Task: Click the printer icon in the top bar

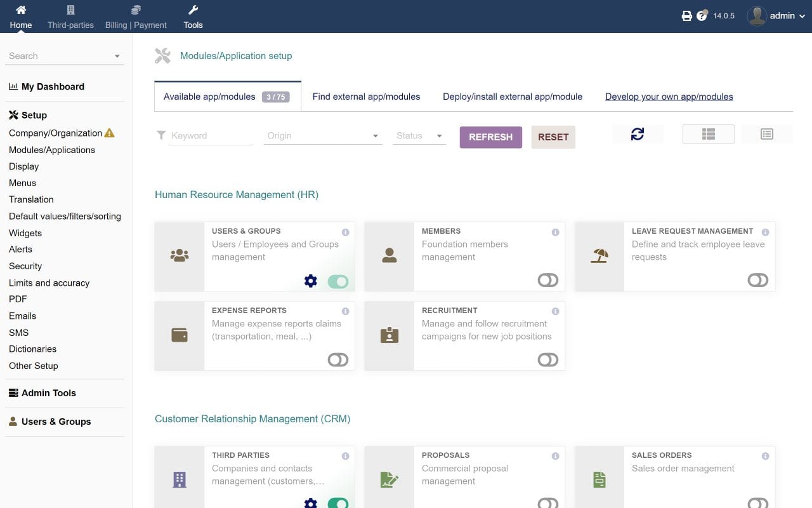Action: point(687,15)
